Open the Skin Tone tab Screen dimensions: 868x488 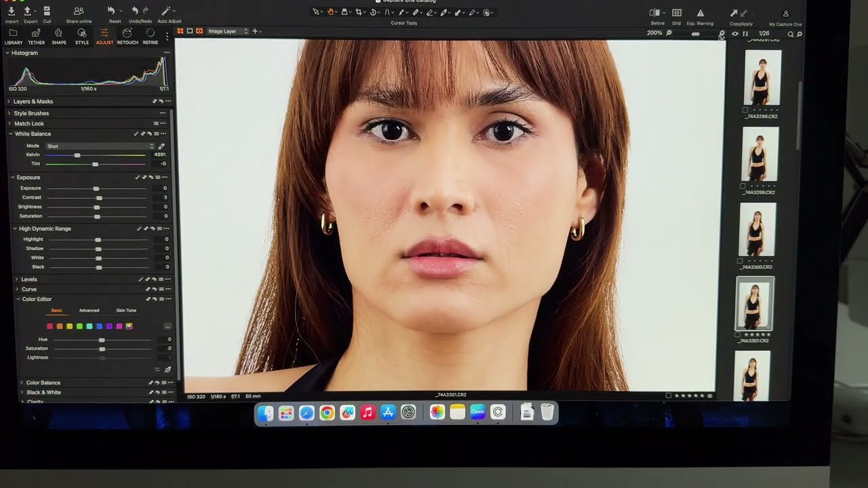click(x=126, y=310)
